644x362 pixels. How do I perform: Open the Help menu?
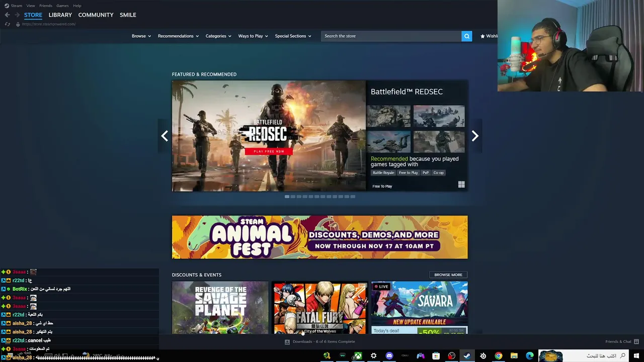point(77,6)
